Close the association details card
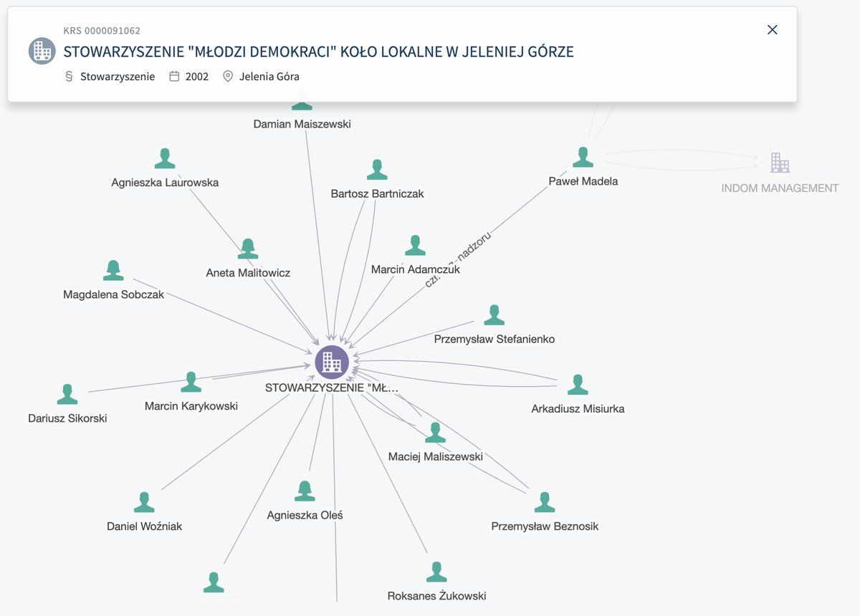Screen dimensions: 860x616 click(x=772, y=29)
